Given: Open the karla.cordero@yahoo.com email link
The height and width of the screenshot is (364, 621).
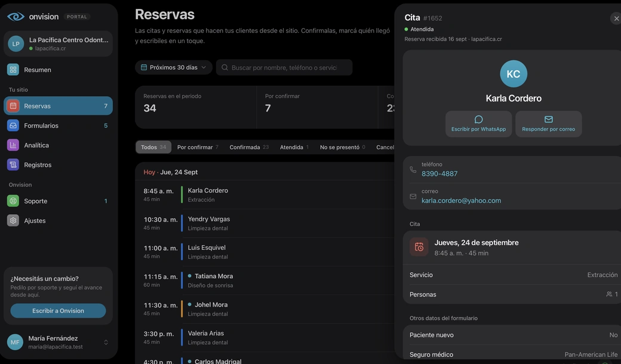Looking at the screenshot, I should (x=461, y=200).
